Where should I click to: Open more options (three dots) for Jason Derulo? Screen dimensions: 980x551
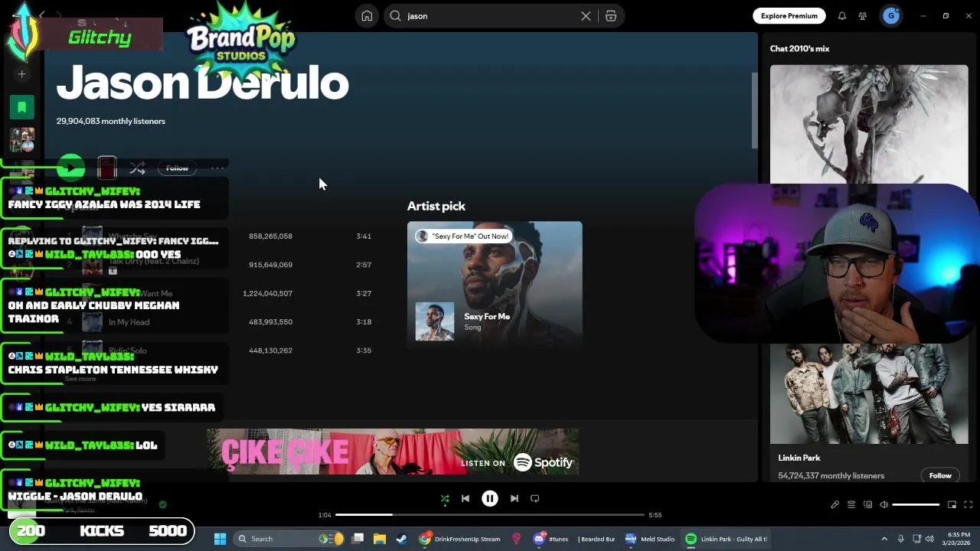pyautogui.click(x=217, y=168)
